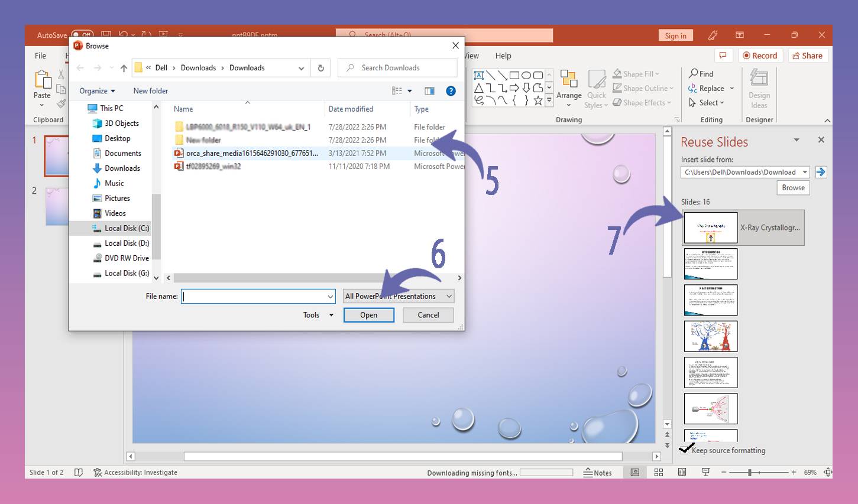Expand the File name history dropdown
Image resolution: width=858 pixels, height=504 pixels.
(x=331, y=297)
